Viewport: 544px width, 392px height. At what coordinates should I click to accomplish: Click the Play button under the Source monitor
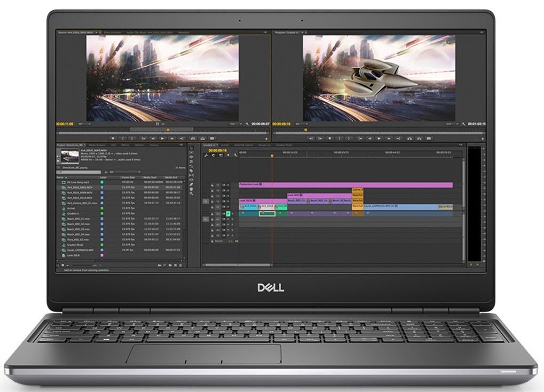163,137
